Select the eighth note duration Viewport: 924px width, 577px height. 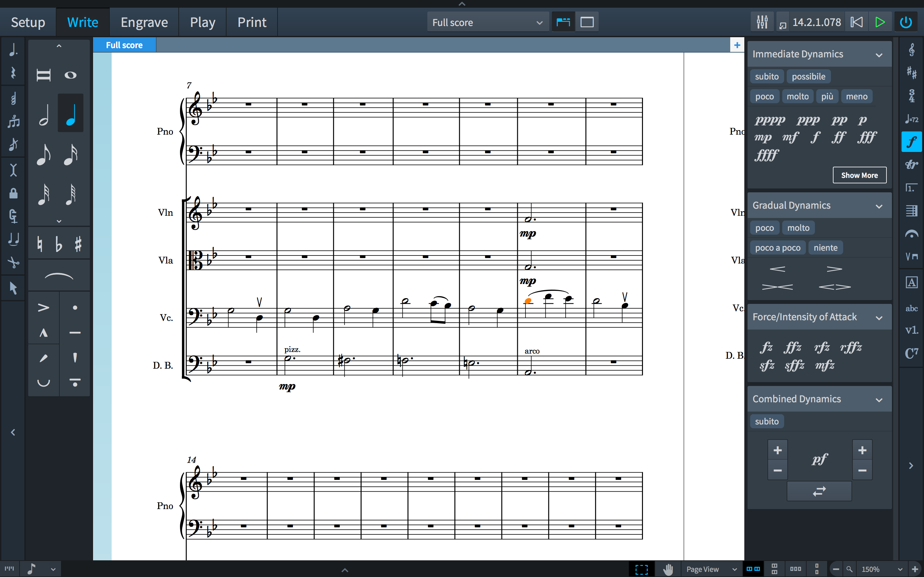click(44, 155)
